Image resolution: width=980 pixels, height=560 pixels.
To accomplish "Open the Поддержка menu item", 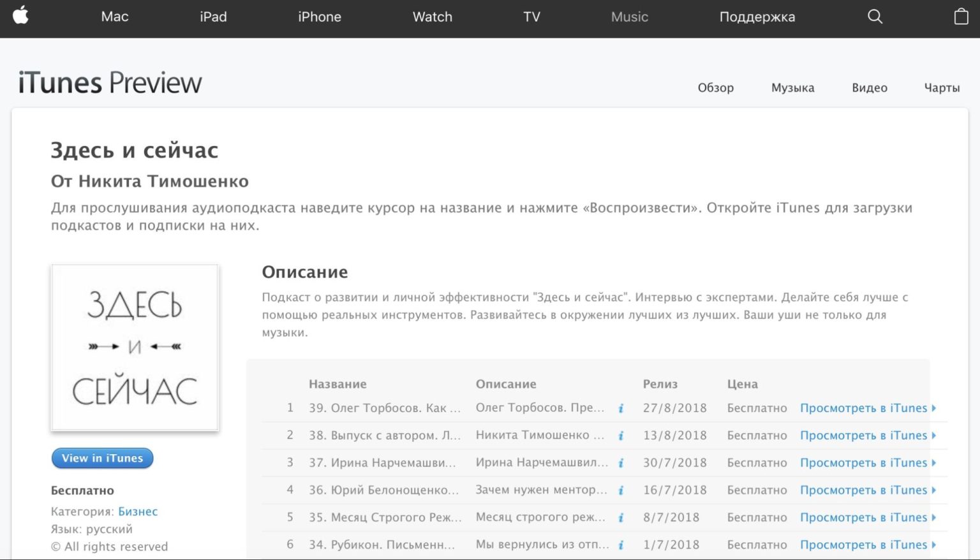I will coord(757,17).
